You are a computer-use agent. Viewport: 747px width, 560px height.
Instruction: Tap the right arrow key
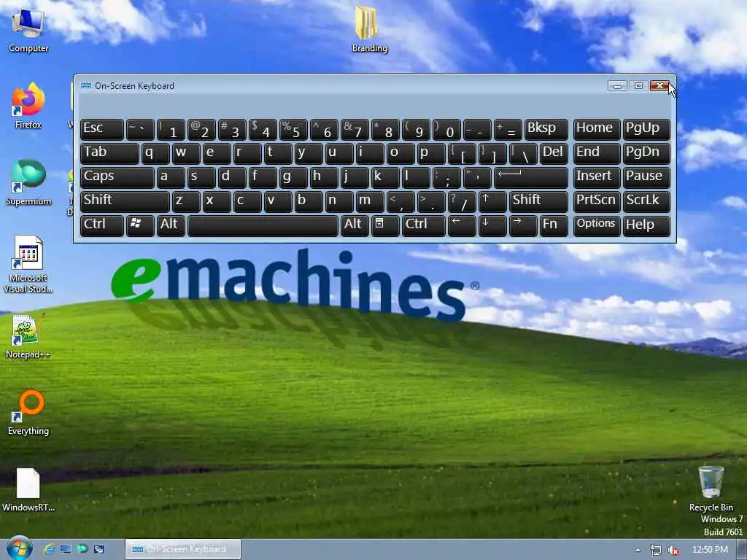click(x=523, y=226)
